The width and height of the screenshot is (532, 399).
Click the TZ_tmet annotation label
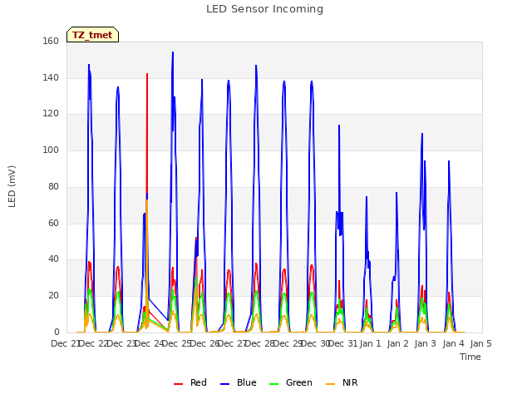pyautogui.click(x=92, y=35)
